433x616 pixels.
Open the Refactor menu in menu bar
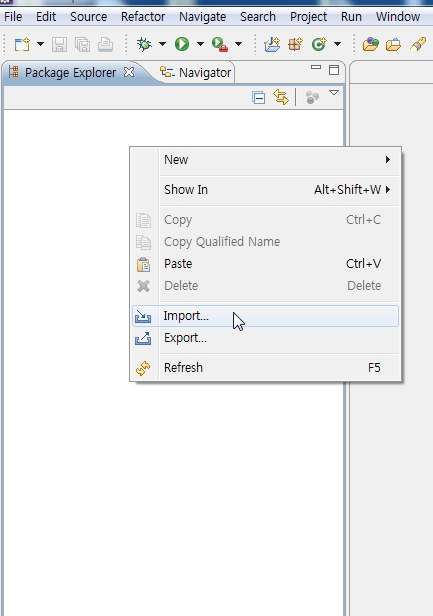[143, 16]
